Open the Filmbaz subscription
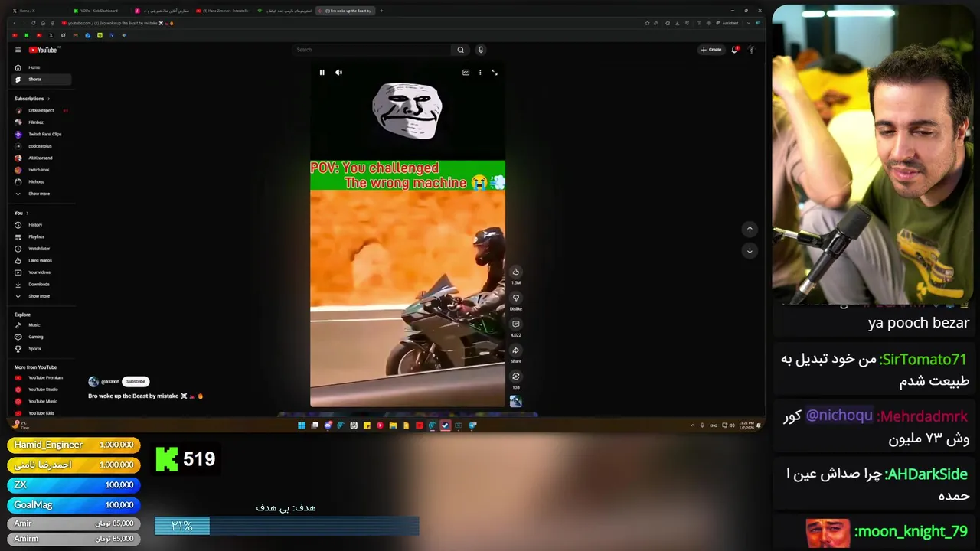 42,122
